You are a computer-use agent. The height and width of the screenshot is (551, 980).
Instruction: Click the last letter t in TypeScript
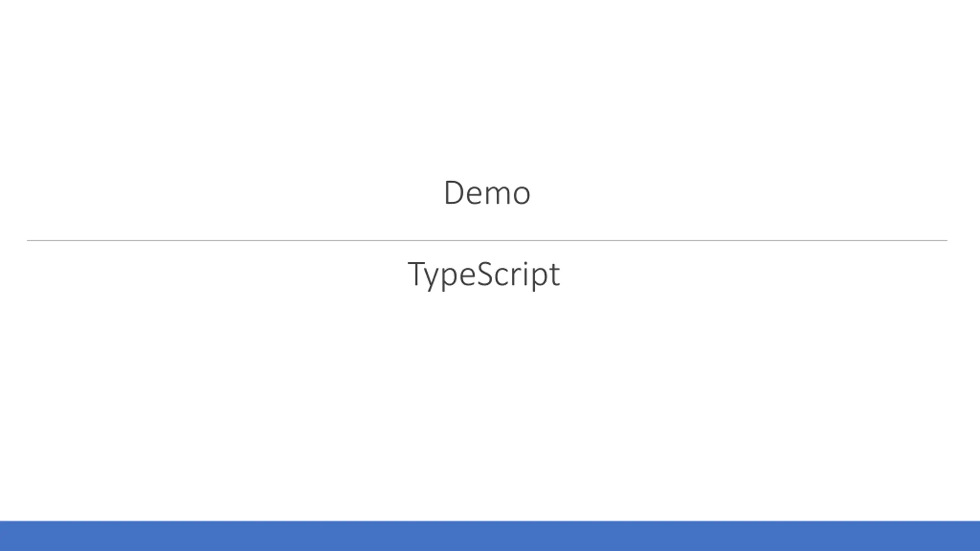pos(555,275)
